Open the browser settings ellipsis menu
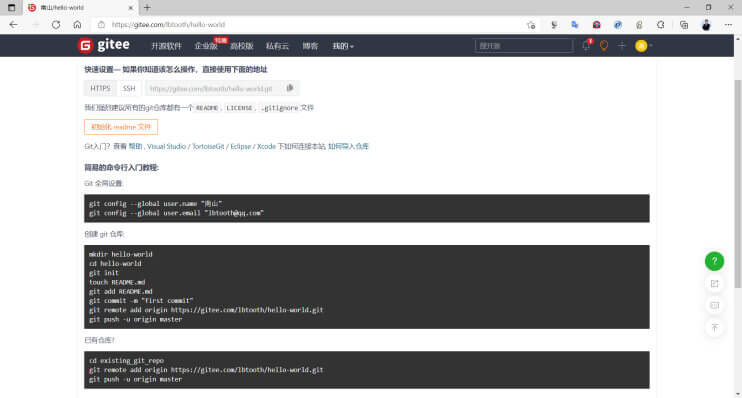 click(728, 25)
